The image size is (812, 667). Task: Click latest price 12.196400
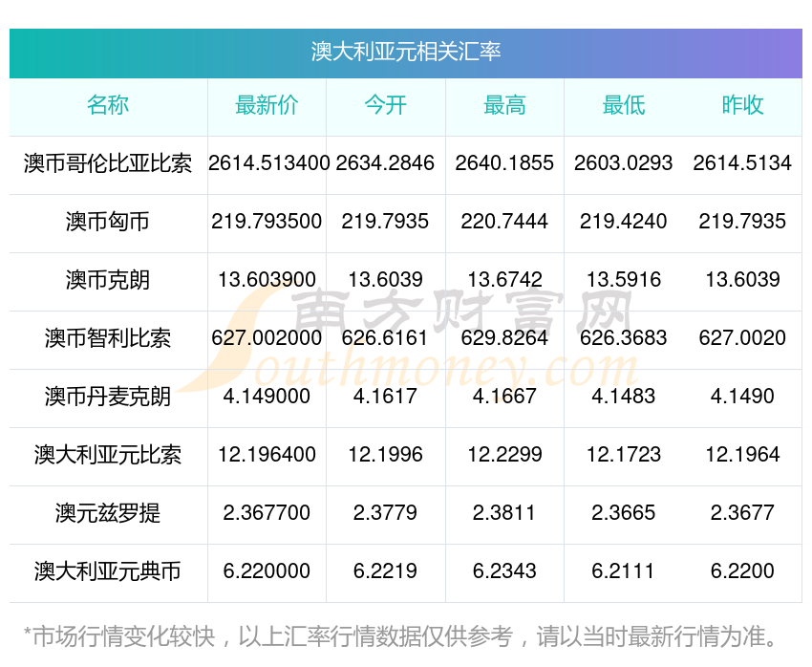pos(267,455)
